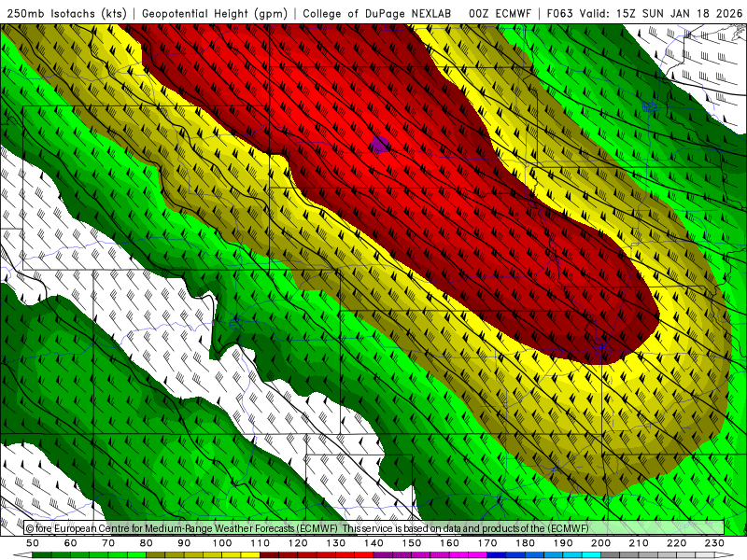Click the '190' legend scale label
747x560 pixels.
[x=563, y=543]
